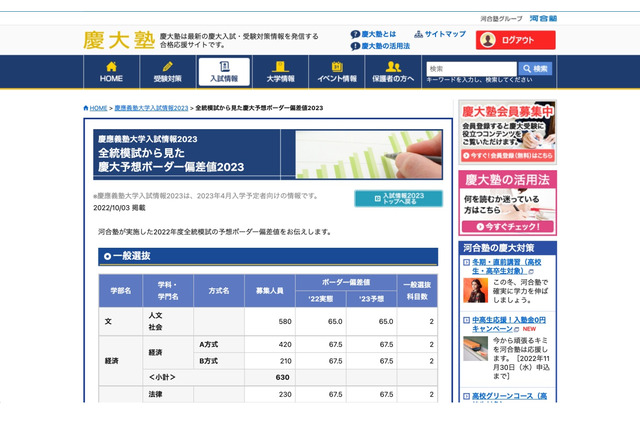Click the user avatar icon in ログアウト button
Image resolution: width=640 pixels, height=426 pixels.
(x=488, y=40)
